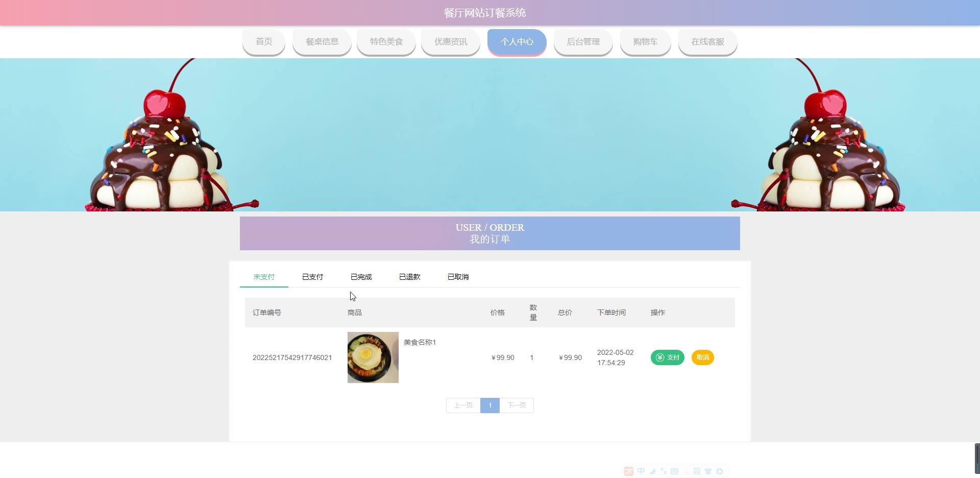Click the moon icon in the IME bar

652,471
